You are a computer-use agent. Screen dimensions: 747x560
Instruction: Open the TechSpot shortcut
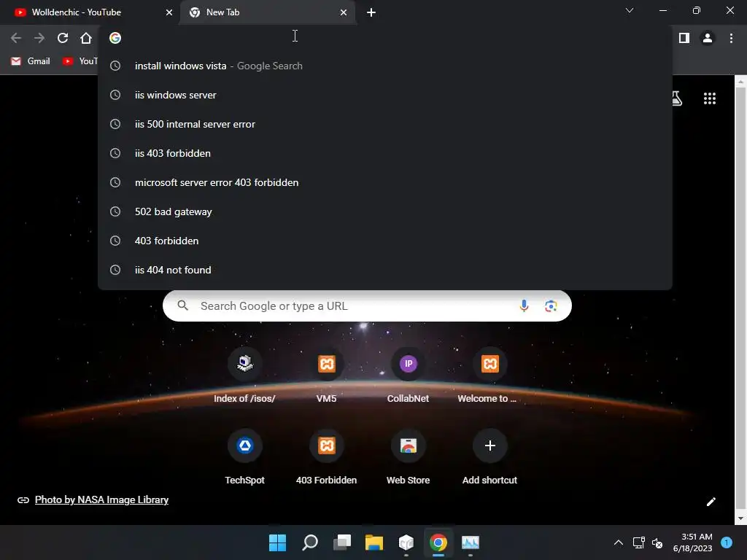pyautogui.click(x=245, y=458)
